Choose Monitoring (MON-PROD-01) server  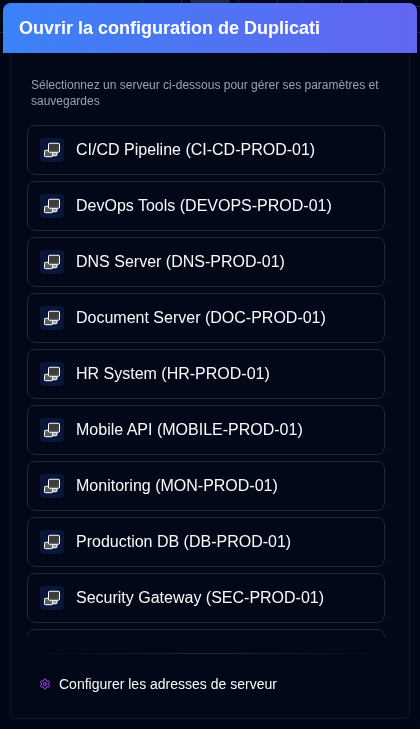tap(206, 486)
